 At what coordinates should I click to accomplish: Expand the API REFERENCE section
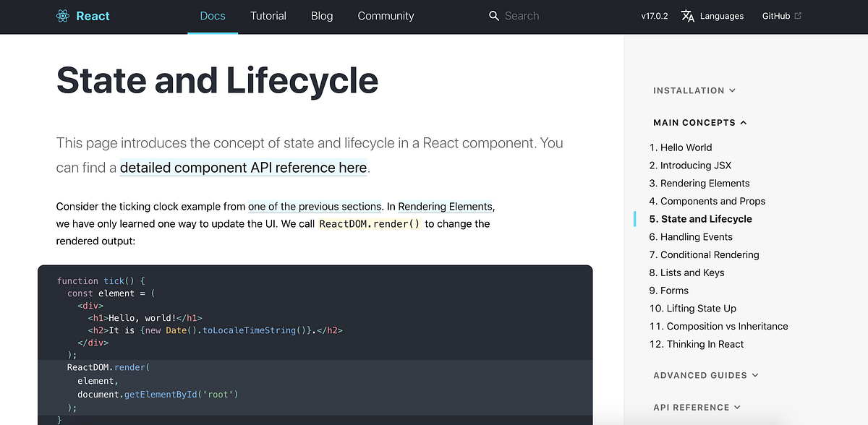(x=697, y=407)
